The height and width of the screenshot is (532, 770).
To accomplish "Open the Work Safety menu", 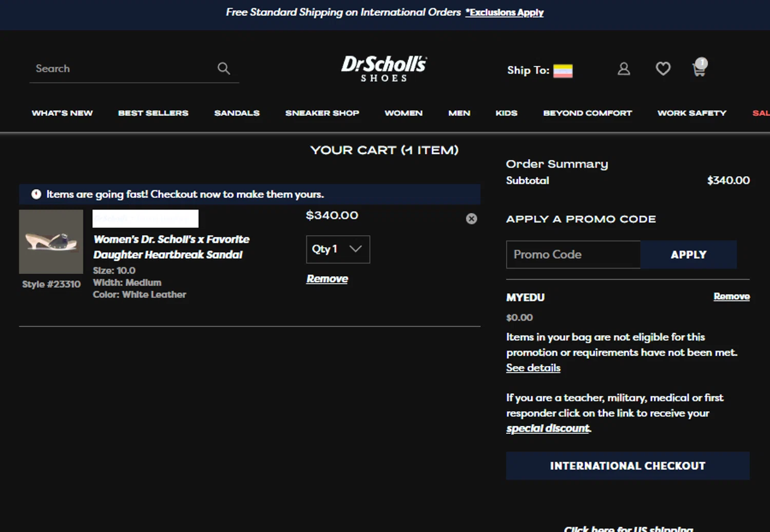I will 691,113.
